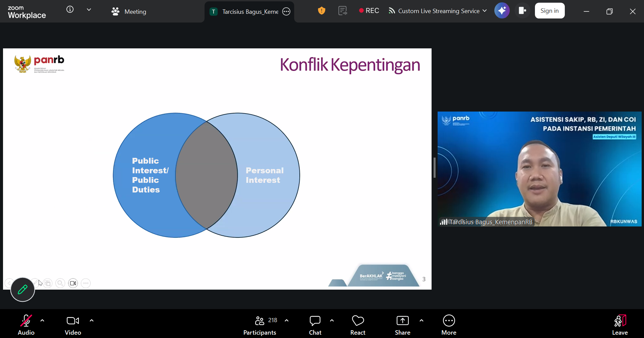The image size is (644, 338).
Task: Click the Zoom Workplace logo
Action: (27, 12)
